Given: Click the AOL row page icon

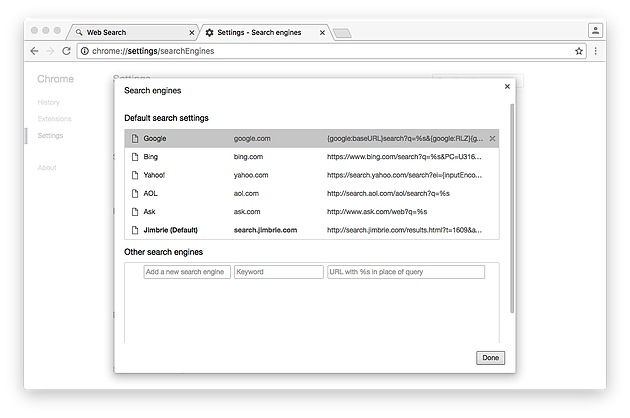Looking at the screenshot, I should (135, 193).
